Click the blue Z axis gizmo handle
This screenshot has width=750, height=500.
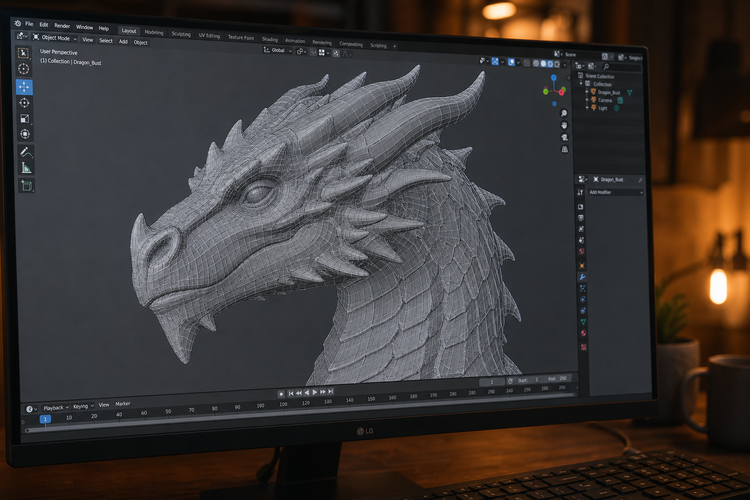[x=554, y=78]
